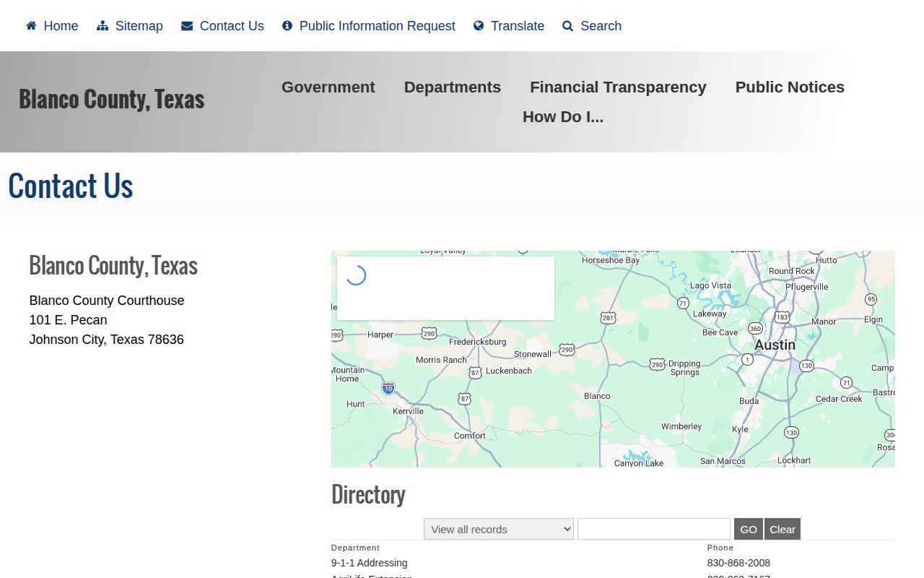Click the Contact Us envelope icon
924x578 pixels.
(x=187, y=26)
